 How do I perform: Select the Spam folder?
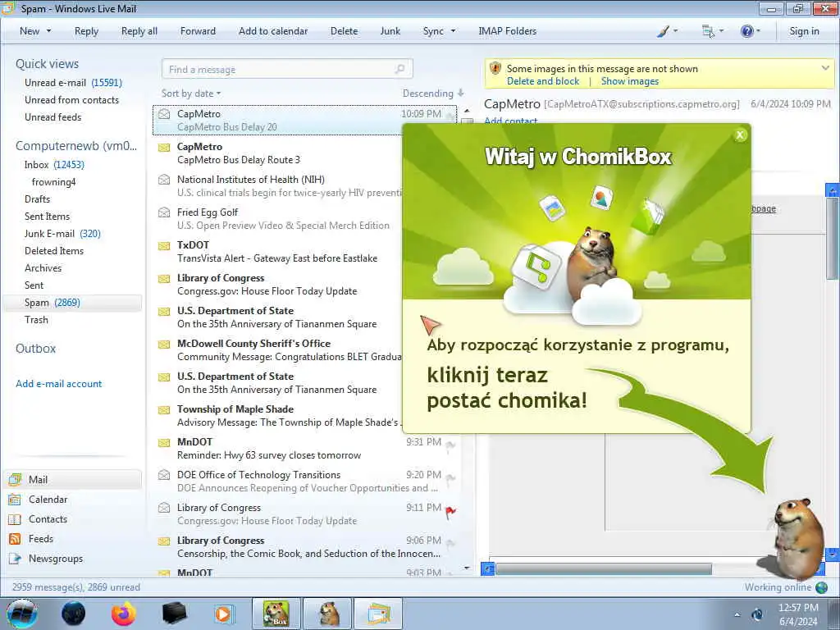pyautogui.click(x=73, y=303)
